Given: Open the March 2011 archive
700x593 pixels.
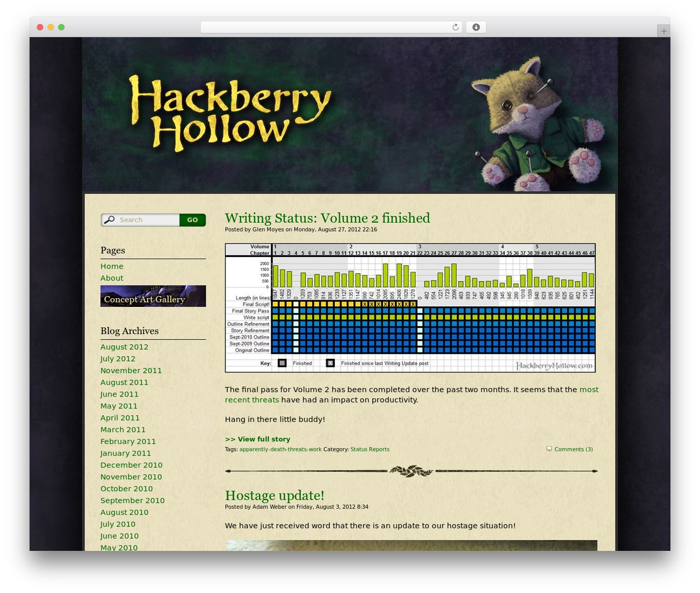Looking at the screenshot, I should click(x=123, y=429).
